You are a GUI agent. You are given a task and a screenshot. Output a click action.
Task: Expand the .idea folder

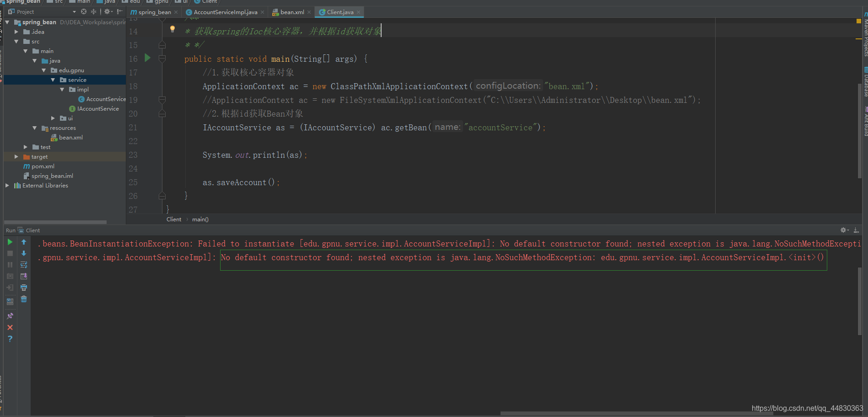click(16, 32)
